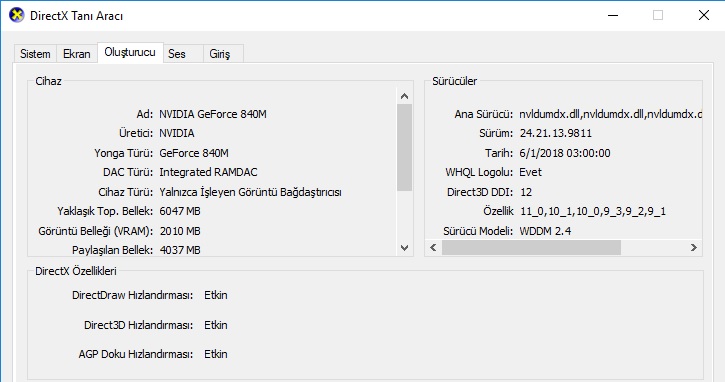
Task: Select the device name NVIDIA GeForce 840M
Action: [x=213, y=114]
